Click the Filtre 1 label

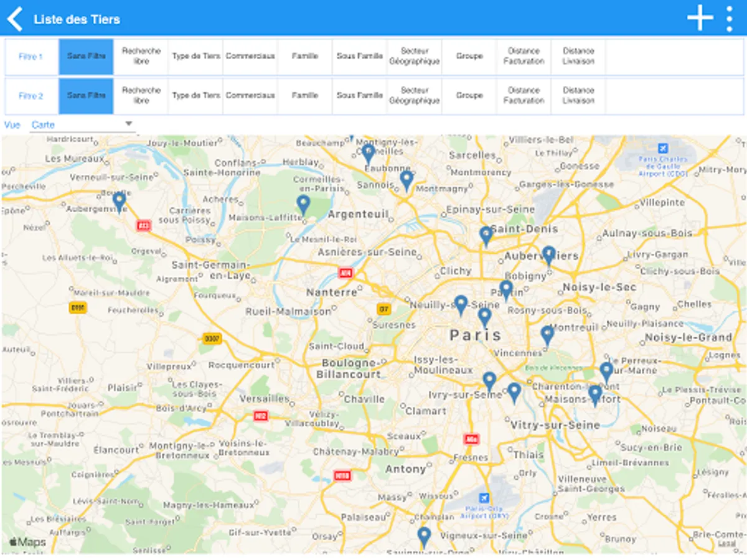[31, 57]
